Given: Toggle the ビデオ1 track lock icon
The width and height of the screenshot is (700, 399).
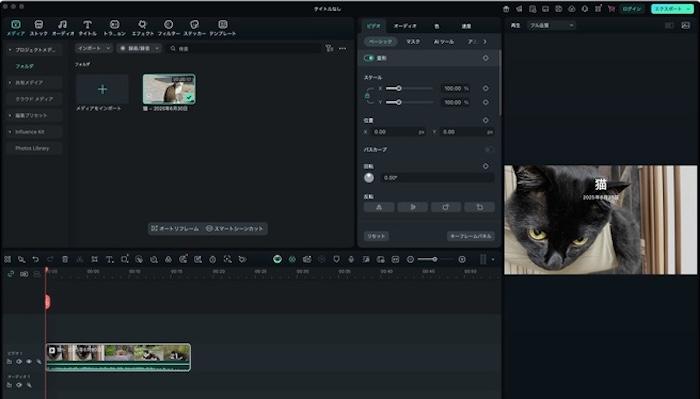Looking at the screenshot, I should click(x=9, y=362).
